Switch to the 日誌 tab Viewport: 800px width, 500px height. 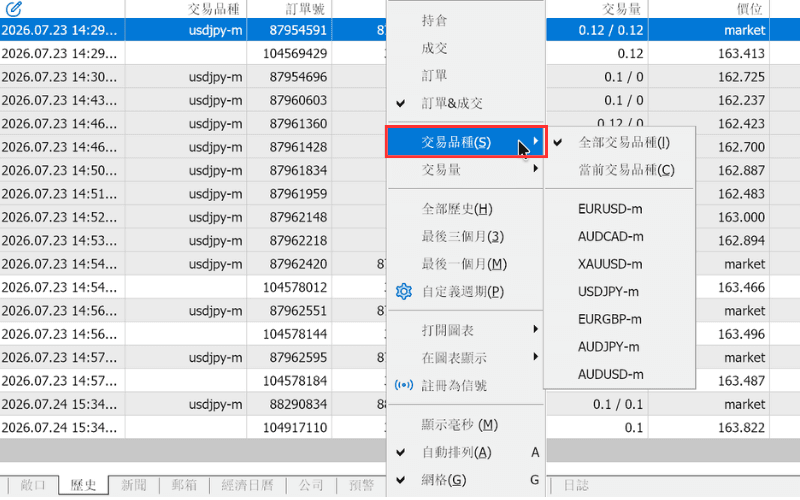576,485
